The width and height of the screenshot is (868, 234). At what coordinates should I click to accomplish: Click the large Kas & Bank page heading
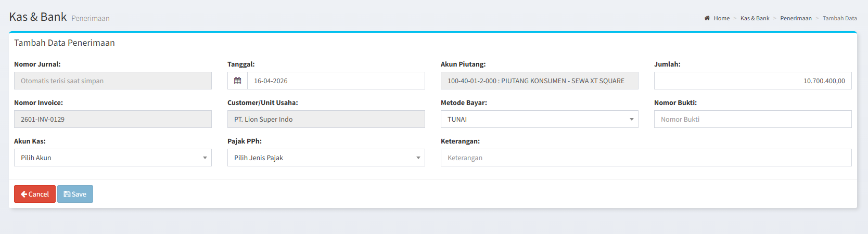click(38, 17)
